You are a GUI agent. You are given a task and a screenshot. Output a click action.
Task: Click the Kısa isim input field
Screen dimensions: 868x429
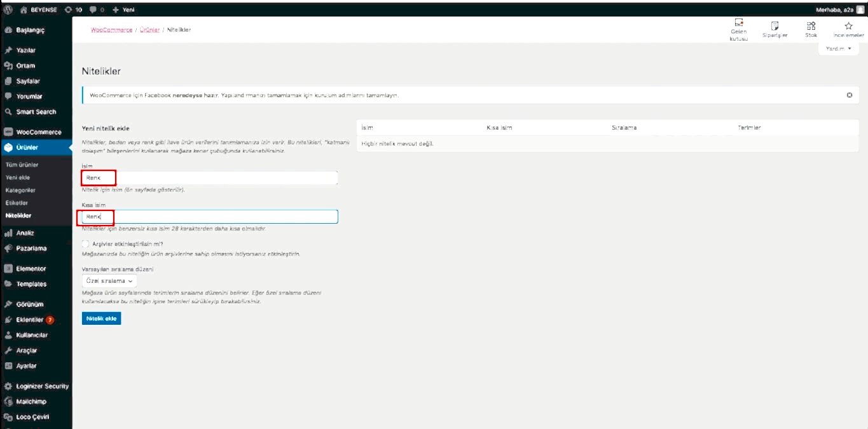[210, 217]
